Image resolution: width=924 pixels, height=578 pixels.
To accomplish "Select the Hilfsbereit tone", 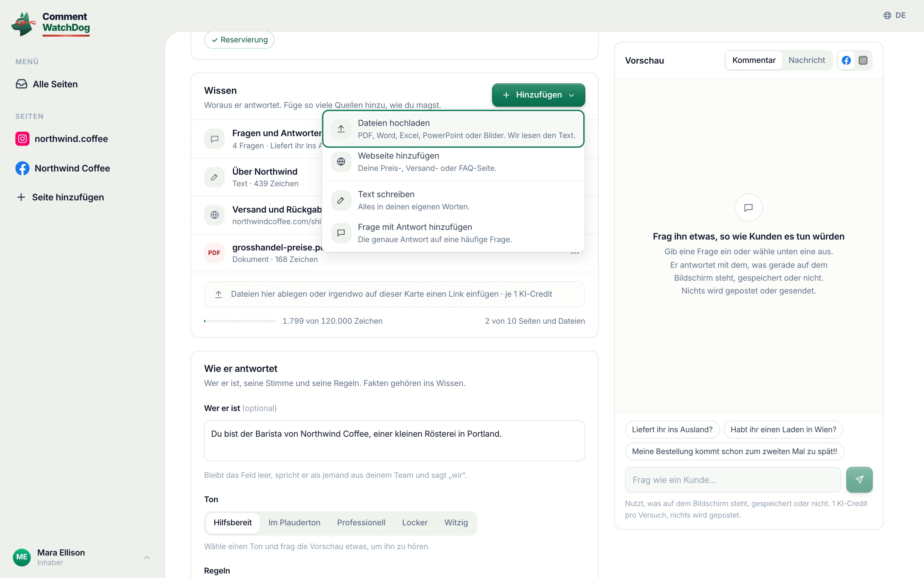I will [233, 522].
